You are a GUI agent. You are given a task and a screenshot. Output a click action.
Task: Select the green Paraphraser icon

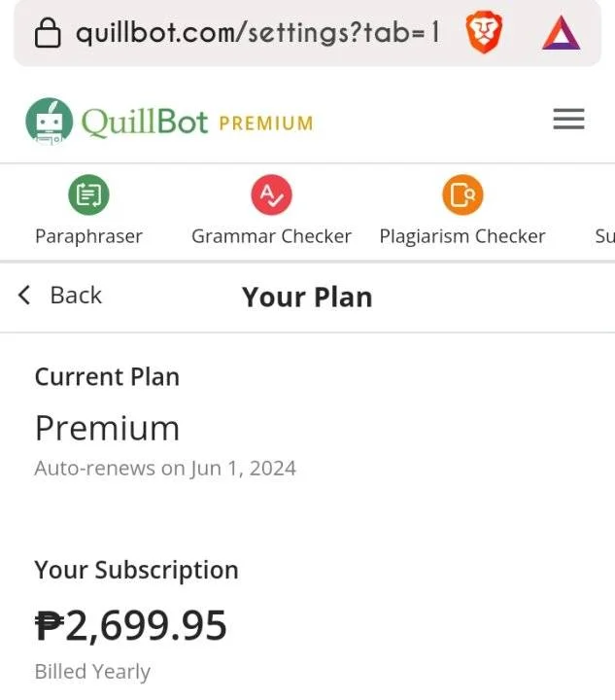[x=88, y=194]
